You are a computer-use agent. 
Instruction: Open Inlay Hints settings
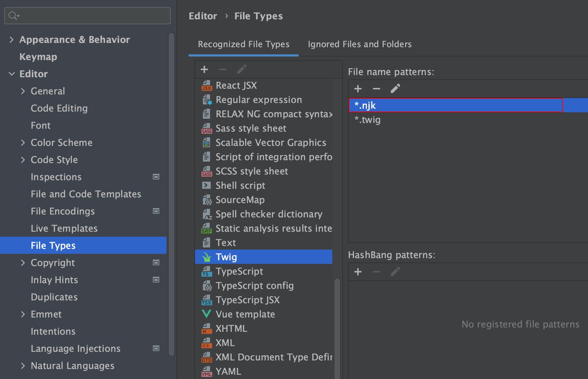coord(54,280)
